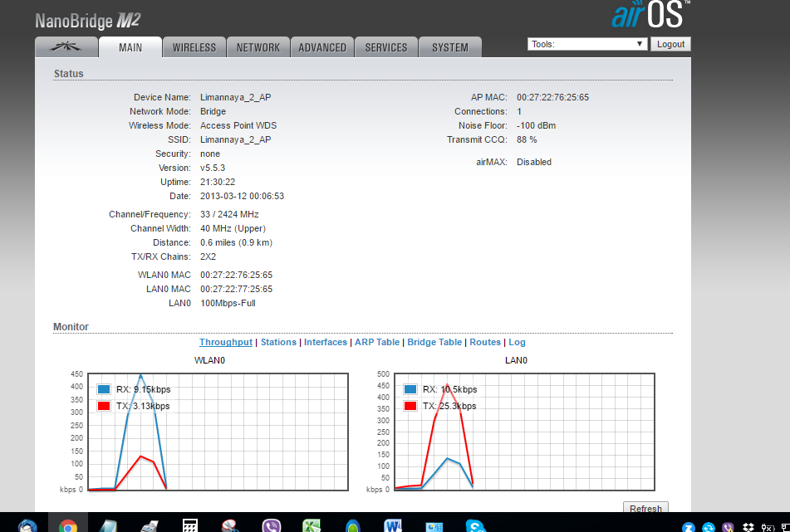Go to the ADVANCED tab
790x532 pixels.
322,47
